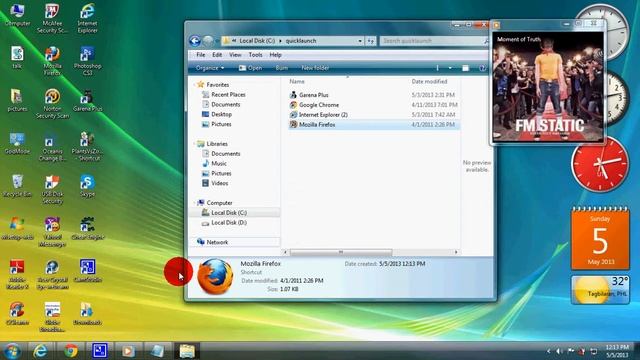640x360 pixels.
Task: Open the File menu
Action: pyautogui.click(x=201, y=55)
